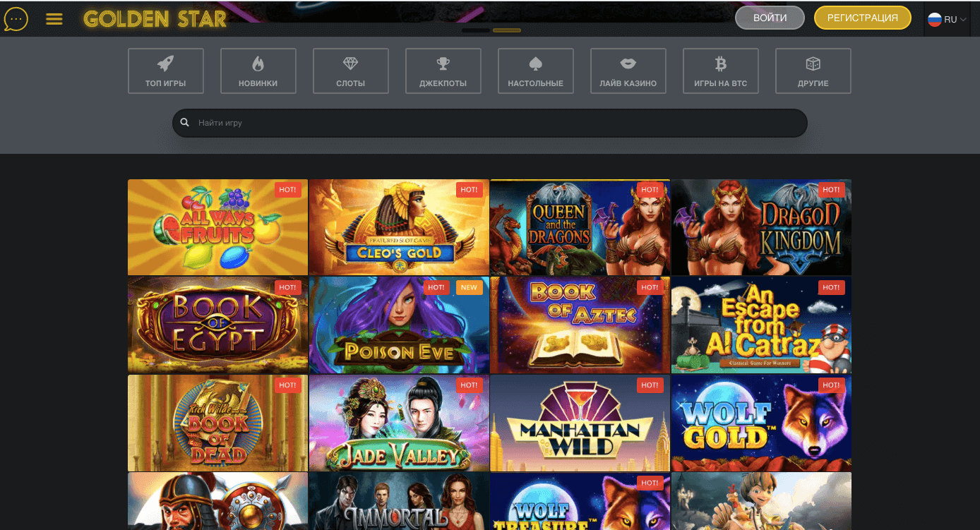This screenshot has height=530, width=980.
Task: Select the trophy Джекпоты category
Action: click(443, 71)
